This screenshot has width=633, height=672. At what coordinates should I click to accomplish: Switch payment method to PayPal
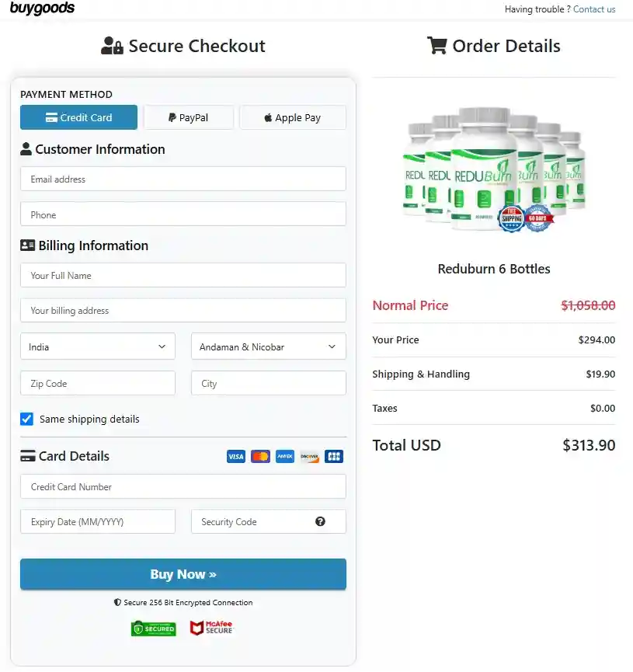point(189,117)
